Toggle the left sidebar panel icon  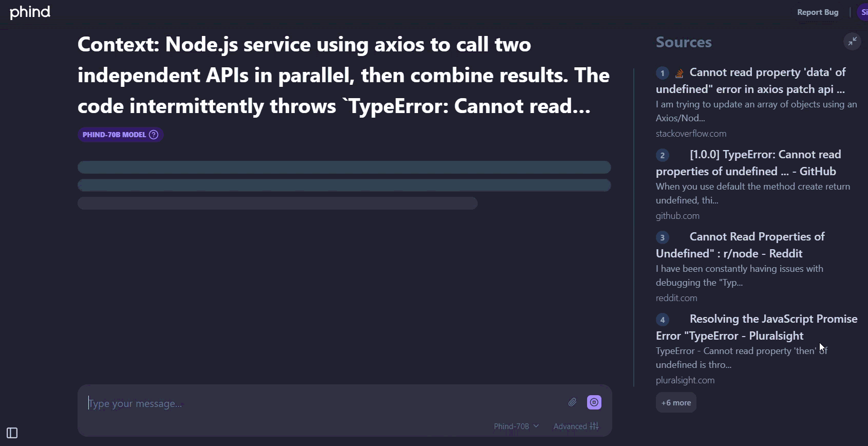[x=12, y=433]
